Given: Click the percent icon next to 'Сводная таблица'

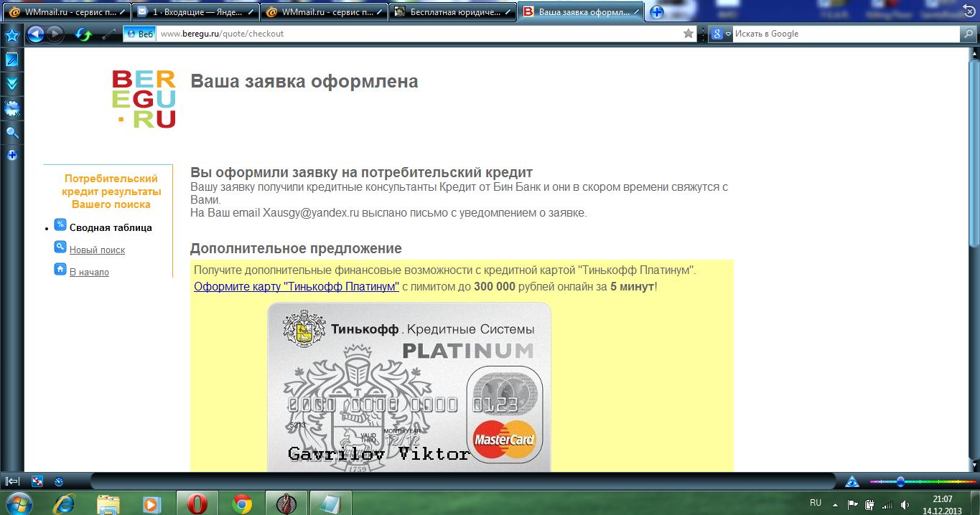Looking at the screenshot, I should (60, 225).
